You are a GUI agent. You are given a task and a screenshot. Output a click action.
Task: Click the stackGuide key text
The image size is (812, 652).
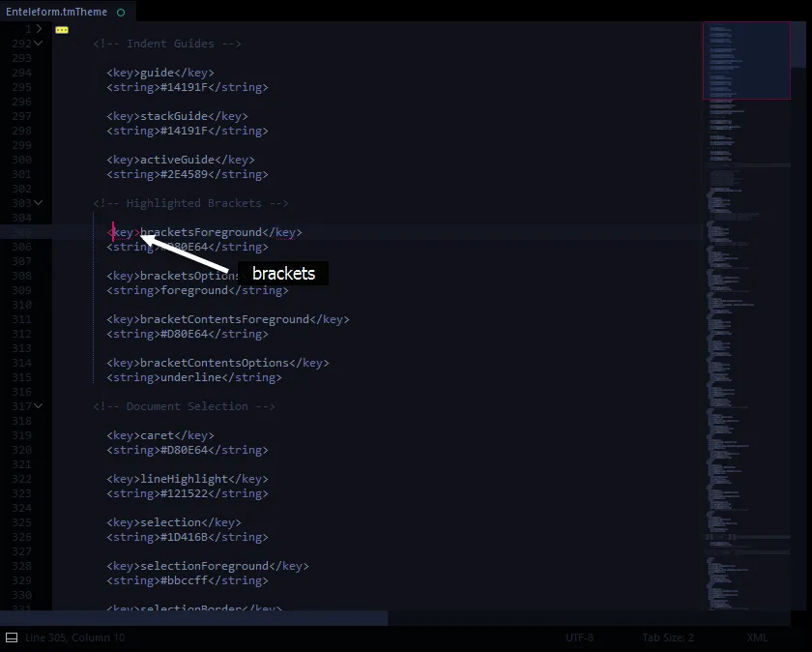point(174,116)
